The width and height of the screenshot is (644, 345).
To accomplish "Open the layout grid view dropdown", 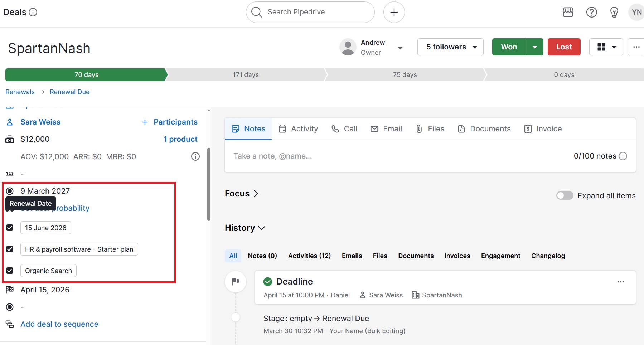I will pos(606,47).
